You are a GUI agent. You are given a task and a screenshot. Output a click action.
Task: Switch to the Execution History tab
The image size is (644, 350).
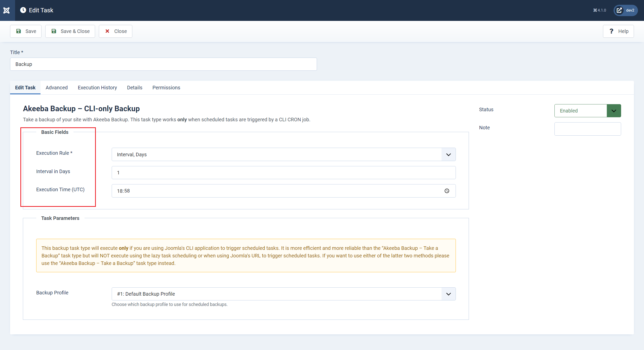coord(97,88)
